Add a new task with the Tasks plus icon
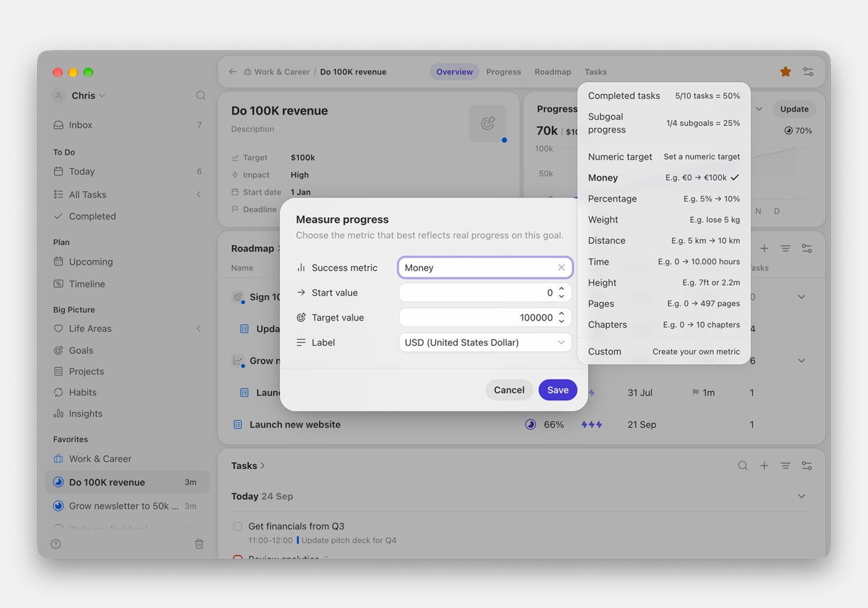The image size is (868, 608). [x=764, y=466]
